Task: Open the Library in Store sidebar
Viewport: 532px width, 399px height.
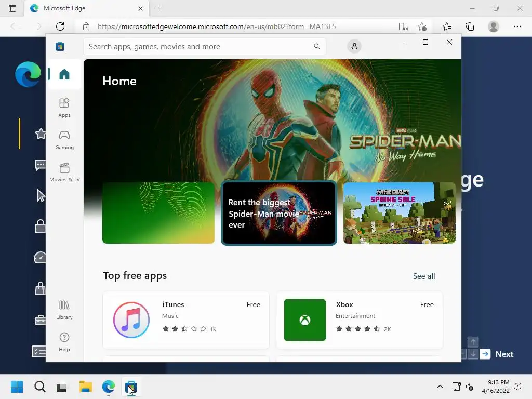Action: pos(64,310)
